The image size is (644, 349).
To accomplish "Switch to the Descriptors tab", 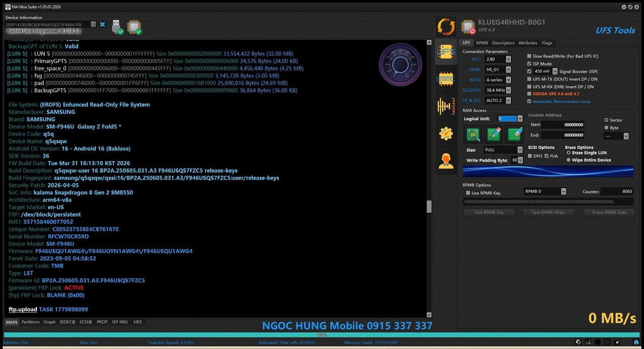I will (x=503, y=43).
